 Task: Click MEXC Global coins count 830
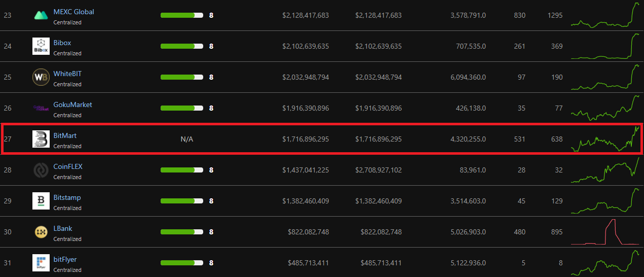pyautogui.click(x=520, y=15)
